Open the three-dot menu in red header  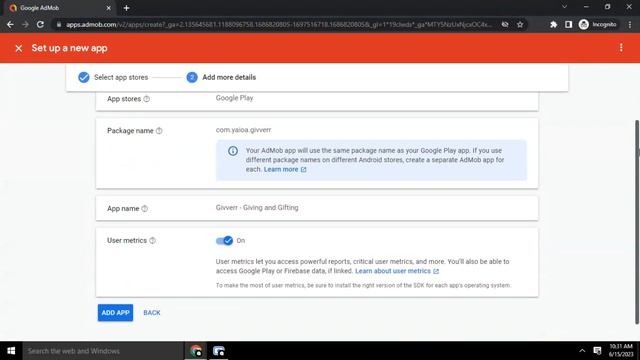click(621, 48)
